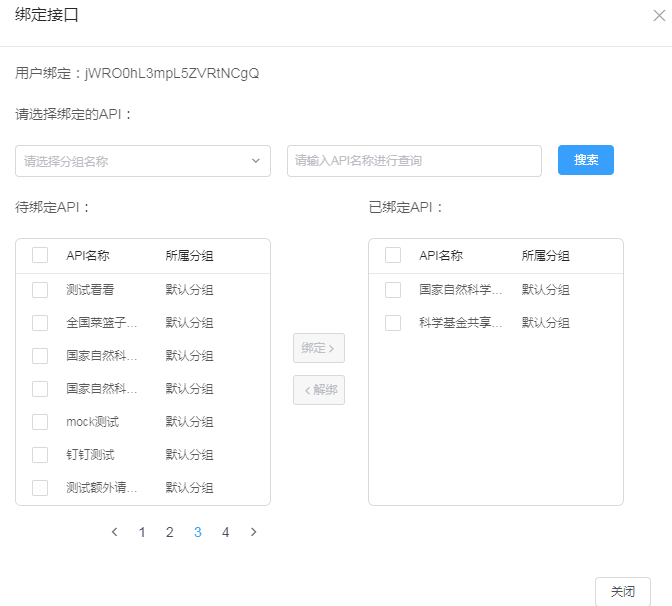Check the 测试额外请 API checkbox

(x=40, y=488)
